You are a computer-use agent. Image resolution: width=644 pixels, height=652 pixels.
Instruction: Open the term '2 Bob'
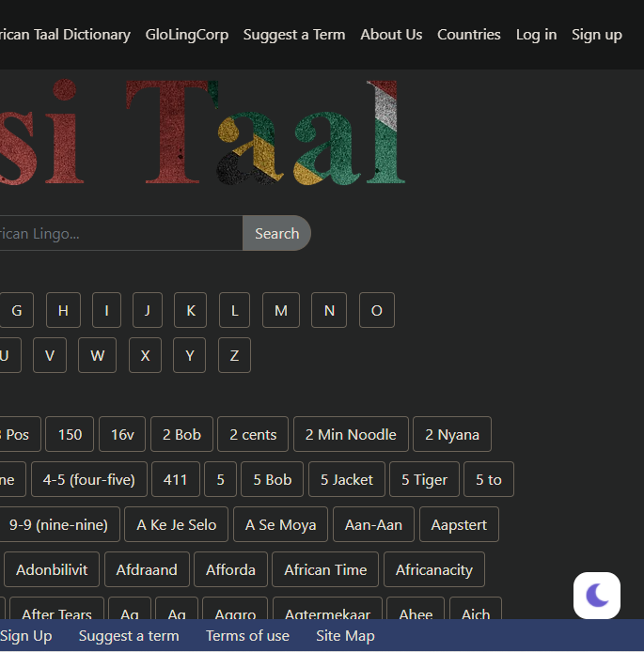(x=181, y=434)
